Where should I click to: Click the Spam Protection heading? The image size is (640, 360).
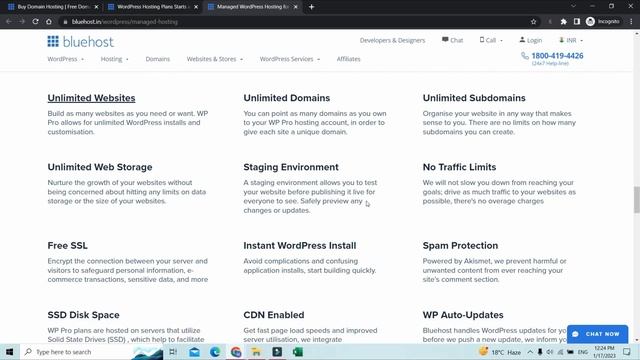pos(460,245)
